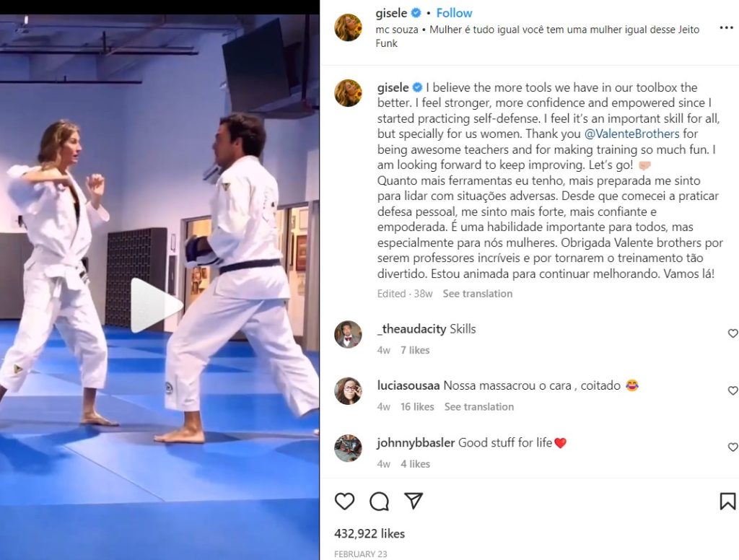Share the post via paper plane icon
739x560 pixels.
coord(414,501)
